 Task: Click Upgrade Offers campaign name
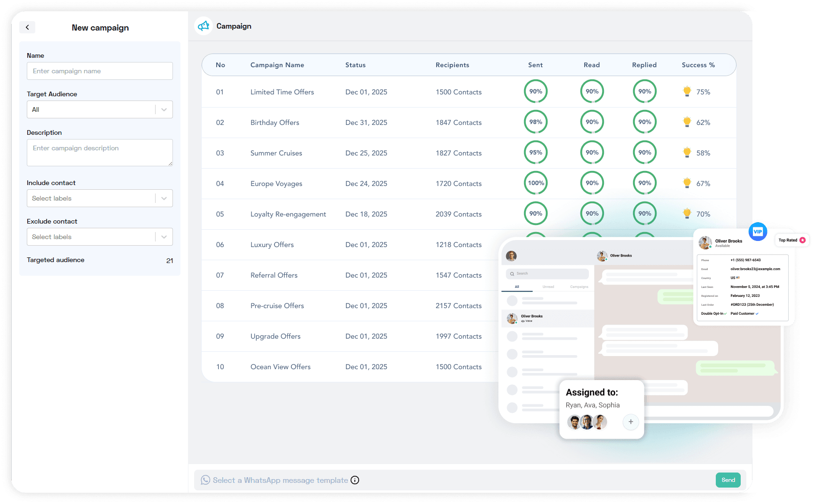[x=275, y=336]
